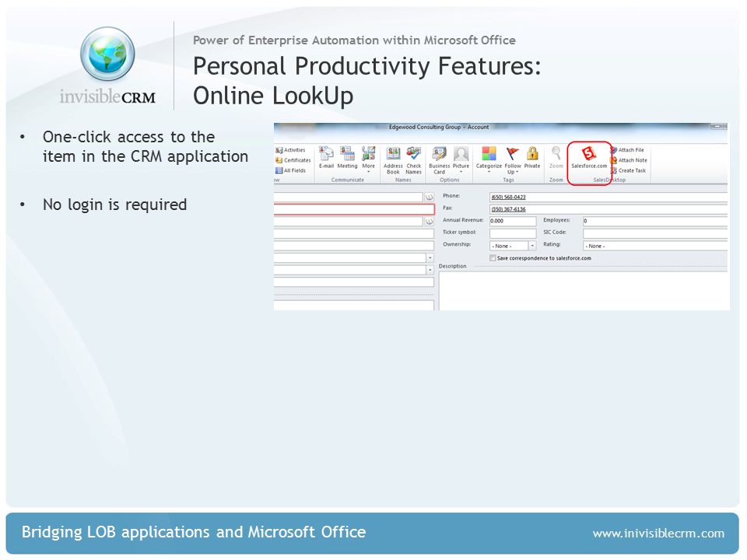Image resolution: width=747 pixels, height=560 pixels.
Task: Open the Picture dropdown
Action: (461, 159)
